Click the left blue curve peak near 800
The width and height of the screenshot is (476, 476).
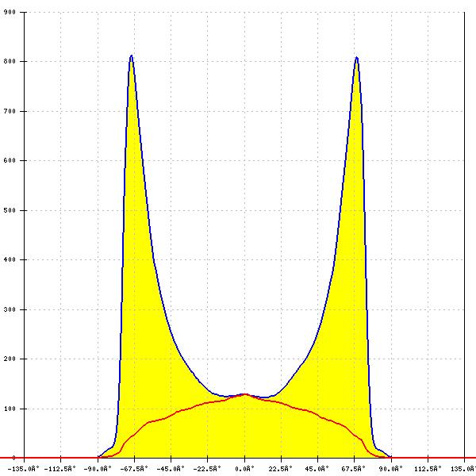pyautogui.click(x=131, y=56)
